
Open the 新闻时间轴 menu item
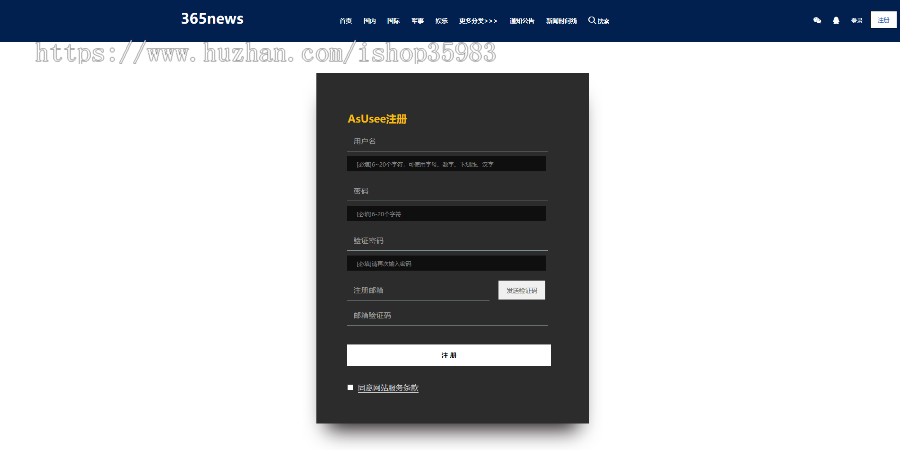click(561, 21)
